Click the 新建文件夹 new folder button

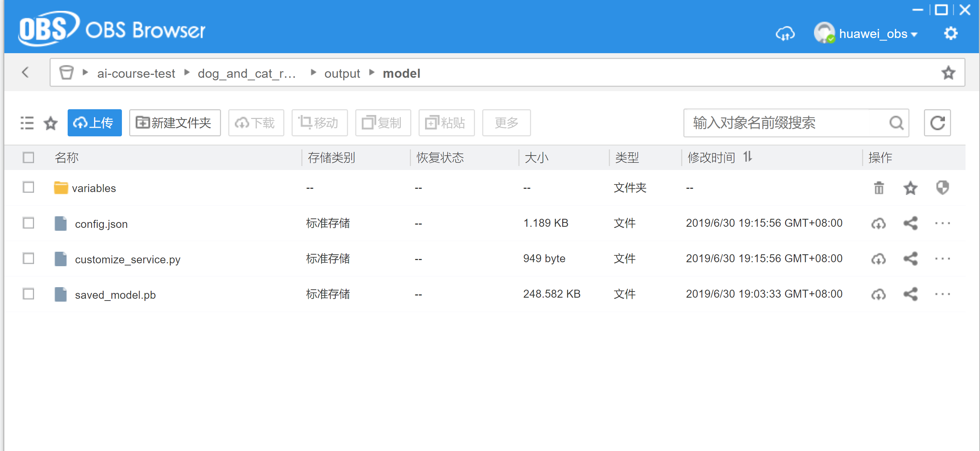click(175, 123)
